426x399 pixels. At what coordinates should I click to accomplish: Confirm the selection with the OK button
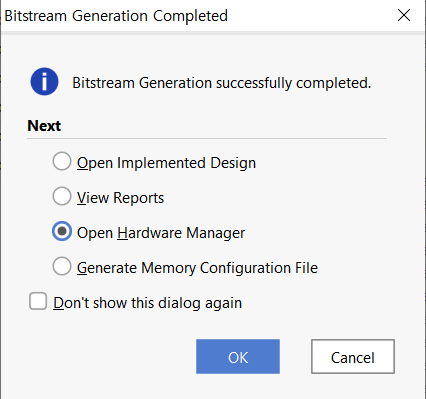click(238, 357)
